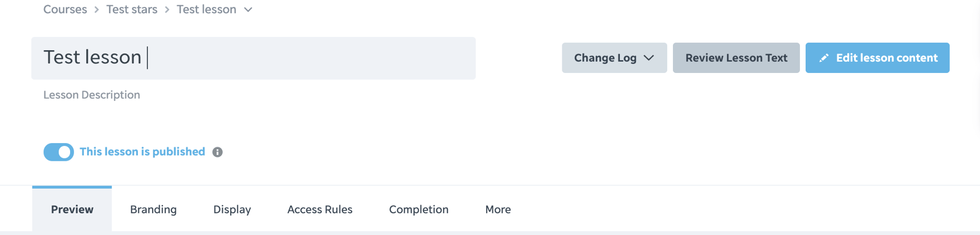Go to the Completion tab

click(419, 209)
